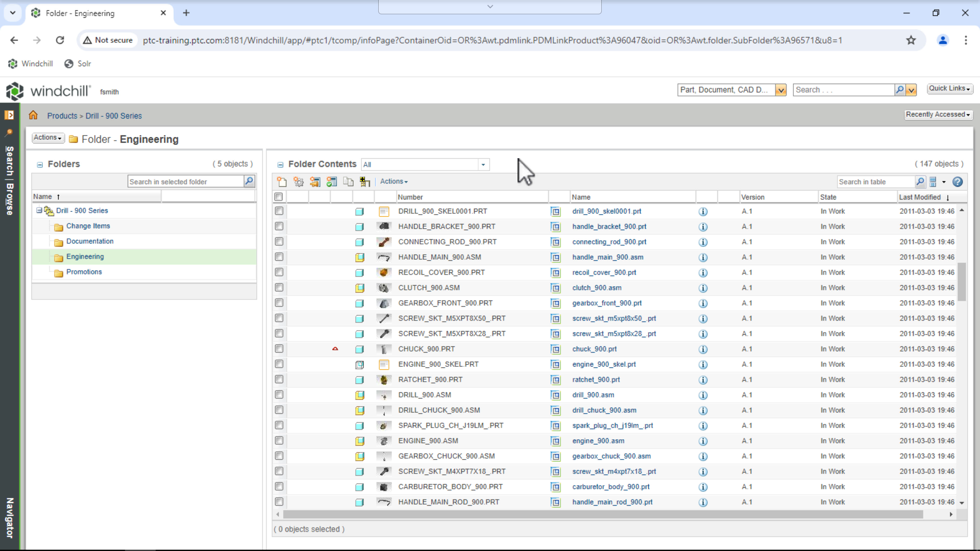Click the New Part gear icon
Viewport: 980px width, 551px height.
point(299,182)
